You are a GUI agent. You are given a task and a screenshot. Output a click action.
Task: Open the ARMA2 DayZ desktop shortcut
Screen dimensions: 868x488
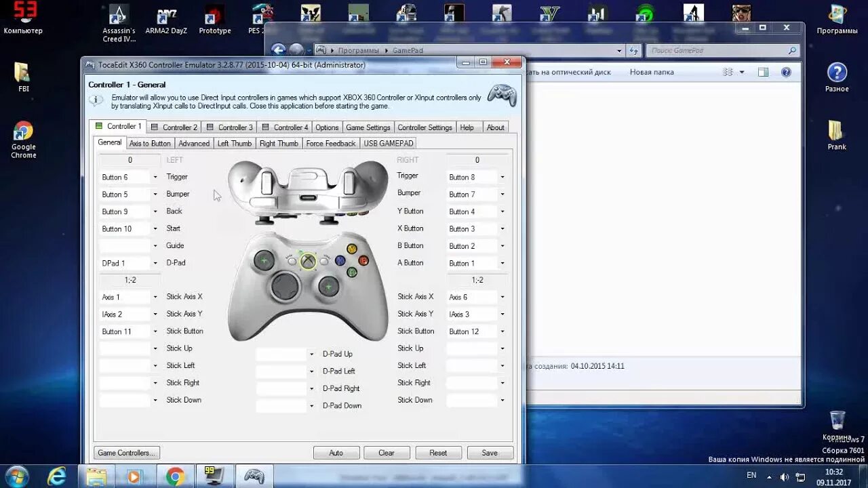[x=167, y=19]
